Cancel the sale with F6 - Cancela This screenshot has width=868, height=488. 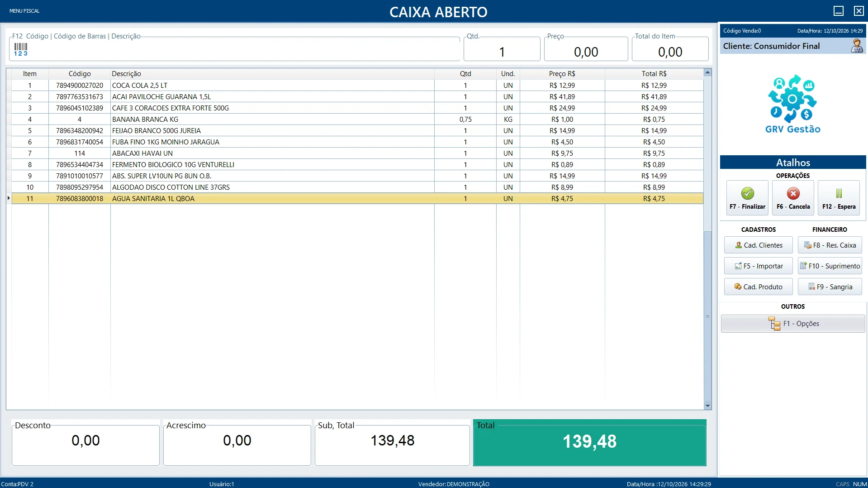[793, 197]
